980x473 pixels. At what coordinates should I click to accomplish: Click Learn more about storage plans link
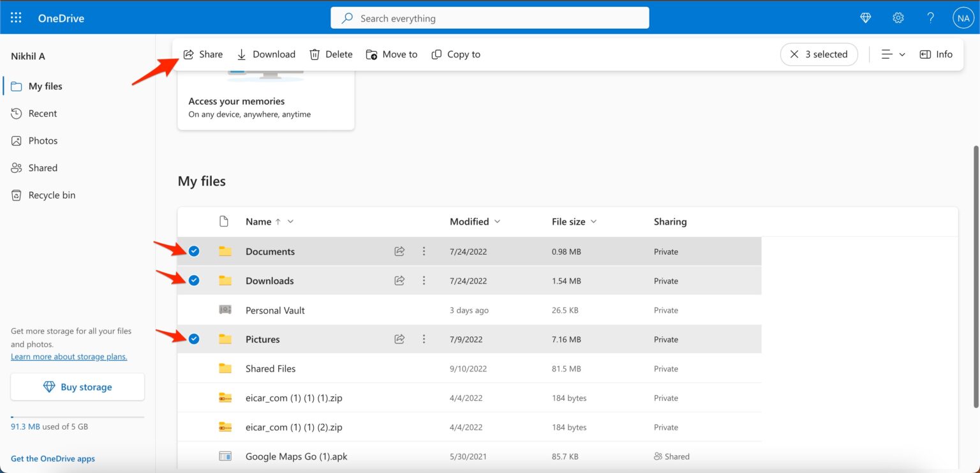point(69,357)
